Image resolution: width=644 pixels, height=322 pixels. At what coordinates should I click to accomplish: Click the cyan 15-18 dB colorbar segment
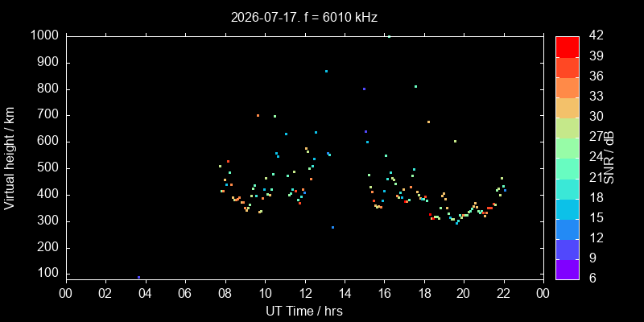point(568,208)
